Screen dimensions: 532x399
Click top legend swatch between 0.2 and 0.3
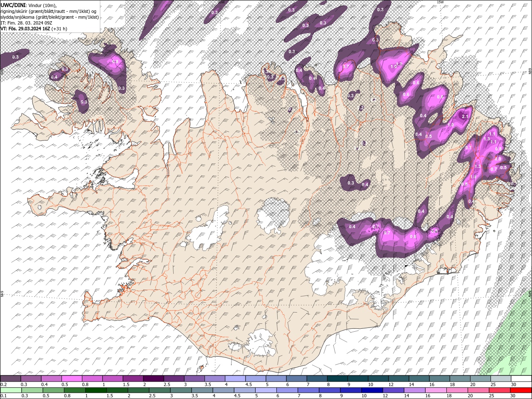pos(10,379)
